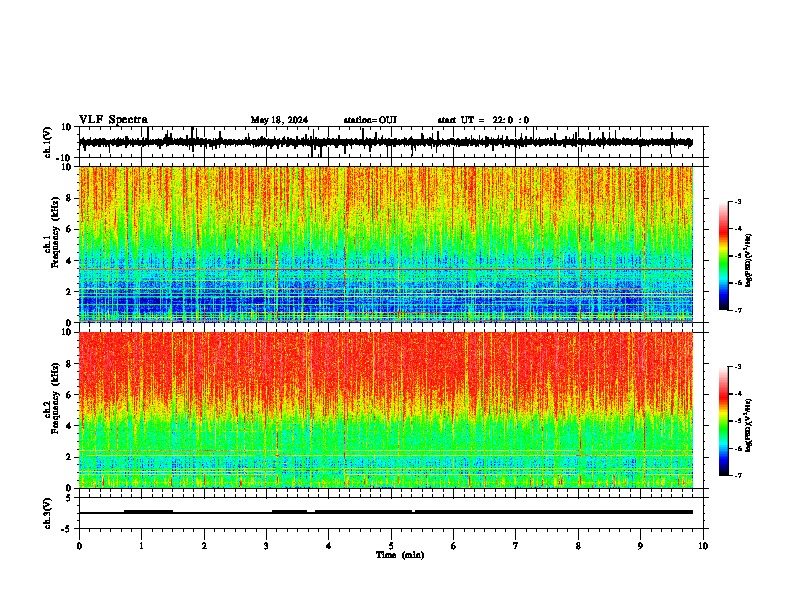The image size is (792, 612).
Task: Click inside the ch.2 spectrogram panel
Action: [386, 410]
